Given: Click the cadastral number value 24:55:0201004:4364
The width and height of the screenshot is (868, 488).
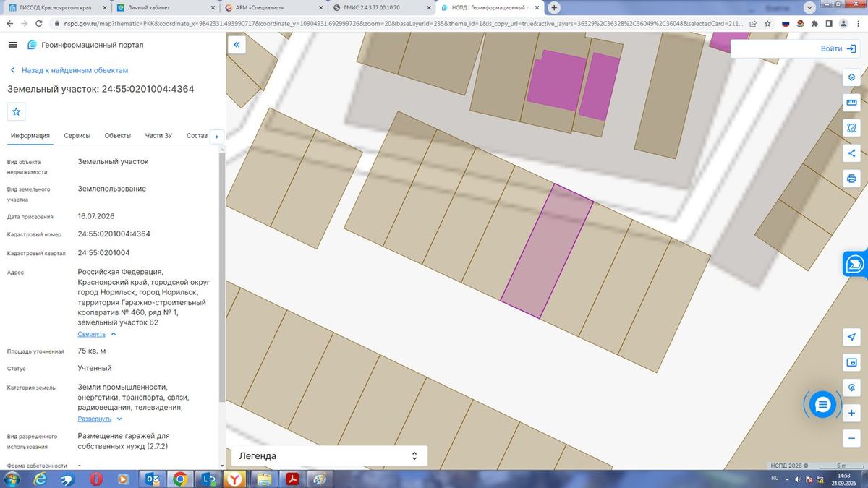Looking at the screenshot, I should [x=114, y=234].
